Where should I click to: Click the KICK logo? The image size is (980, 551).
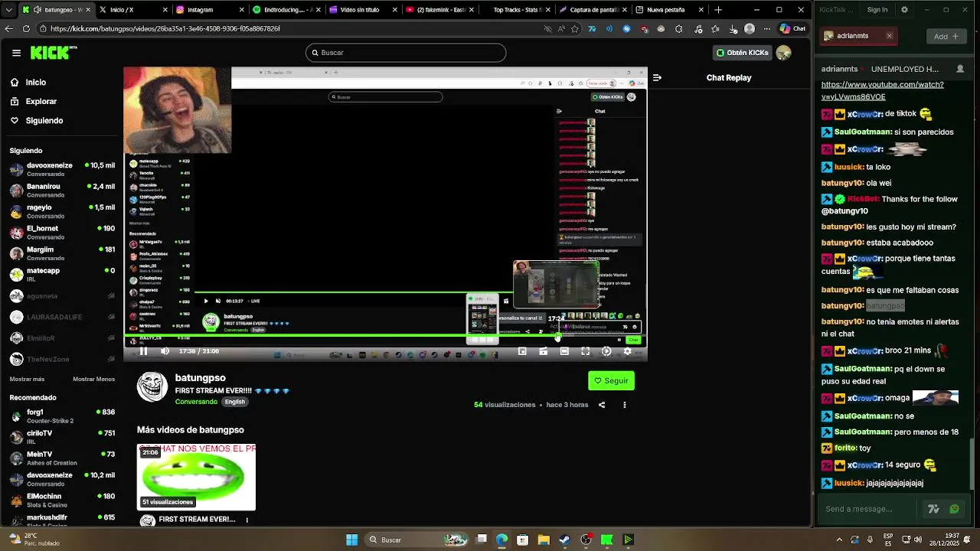54,53
